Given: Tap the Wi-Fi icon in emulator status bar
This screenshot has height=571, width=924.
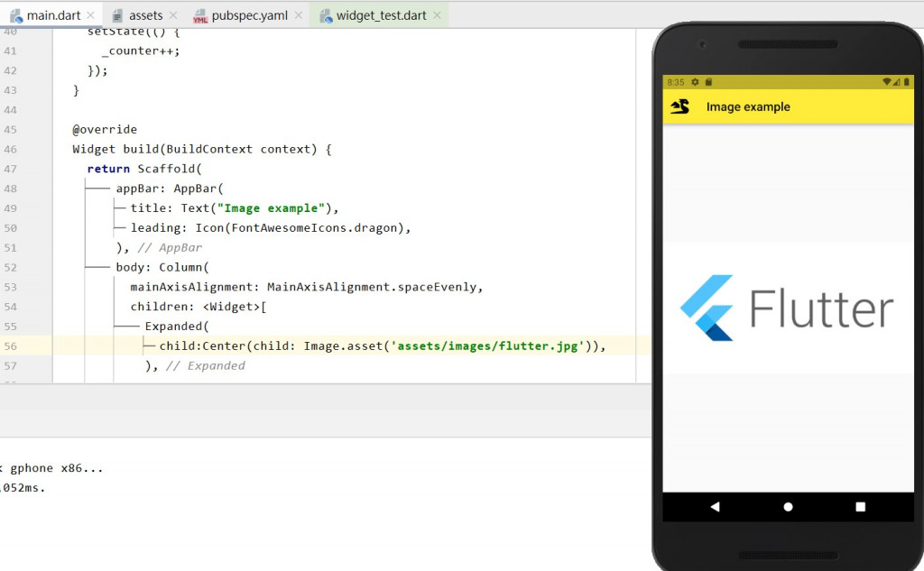Looking at the screenshot, I should [887, 82].
